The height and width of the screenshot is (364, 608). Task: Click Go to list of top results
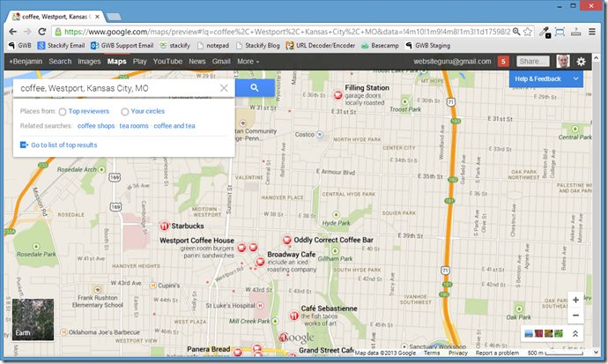tap(64, 145)
